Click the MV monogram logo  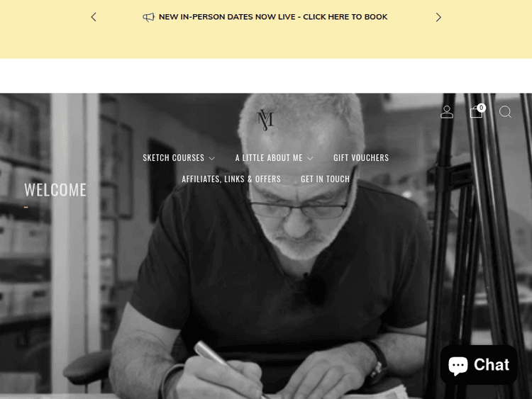pos(265,120)
